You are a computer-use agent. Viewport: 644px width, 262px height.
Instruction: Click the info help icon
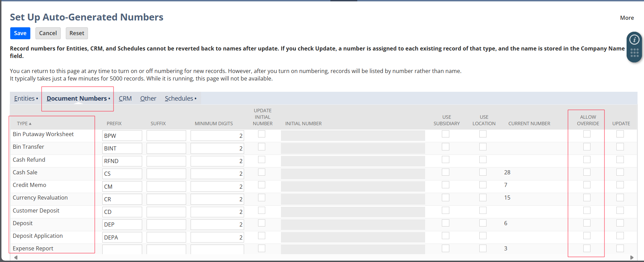(x=634, y=40)
